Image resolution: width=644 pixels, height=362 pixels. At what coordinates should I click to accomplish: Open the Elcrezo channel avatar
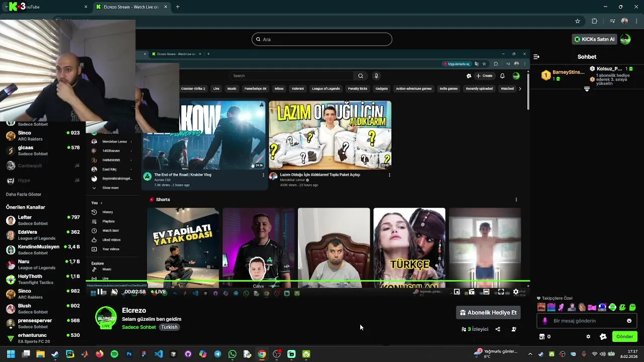[x=106, y=317]
